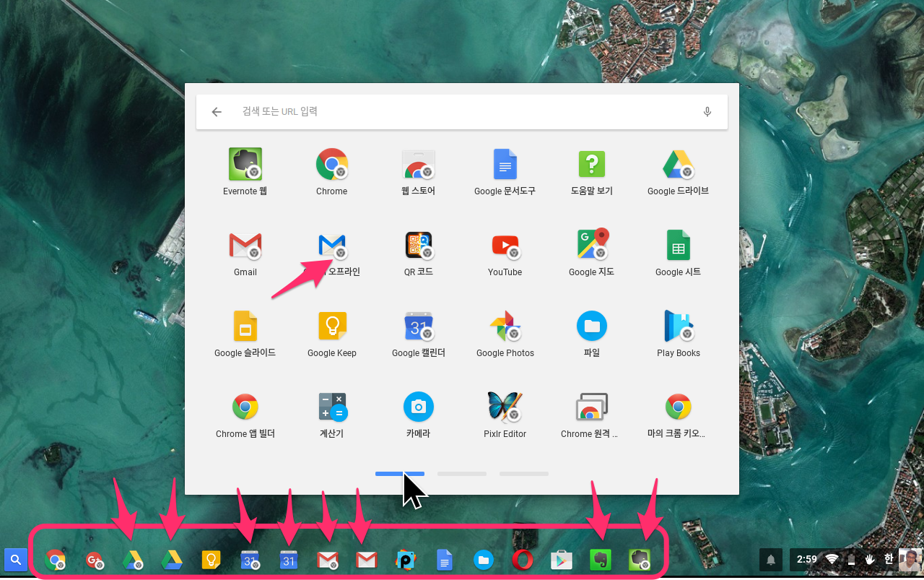Open the shelf Drive icon without a badge
Image resolution: width=924 pixels, height=580 pixels.
pyautogui.click(x=172, y=560)
